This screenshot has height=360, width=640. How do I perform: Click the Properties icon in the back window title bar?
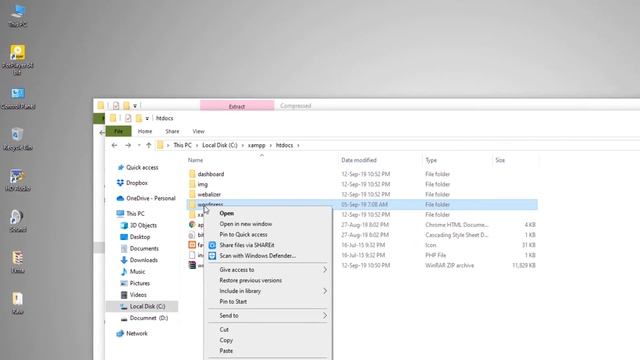pos(116,106)
